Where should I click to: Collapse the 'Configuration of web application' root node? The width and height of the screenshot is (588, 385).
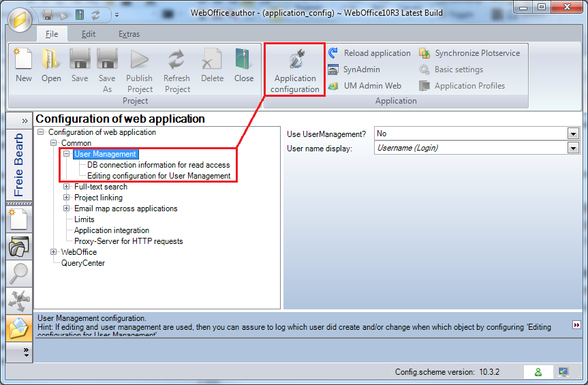coord(41,132)
